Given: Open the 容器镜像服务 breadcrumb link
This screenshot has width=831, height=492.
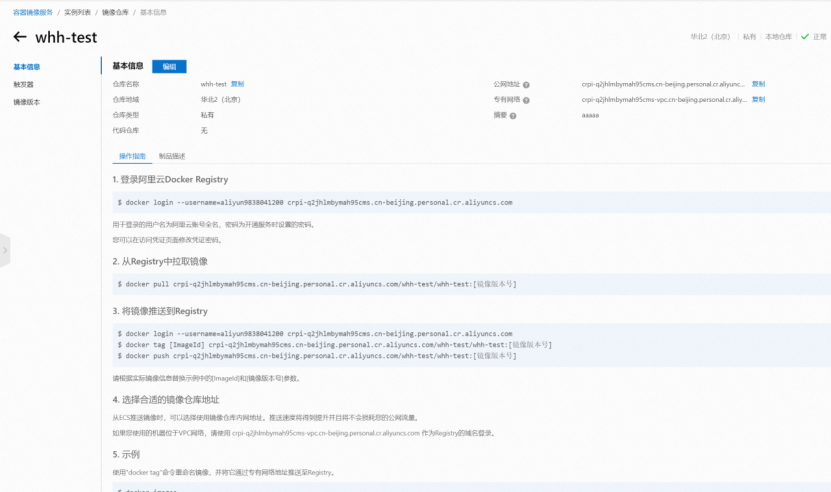Looking at the screenshot, I should tap(33, 12).
